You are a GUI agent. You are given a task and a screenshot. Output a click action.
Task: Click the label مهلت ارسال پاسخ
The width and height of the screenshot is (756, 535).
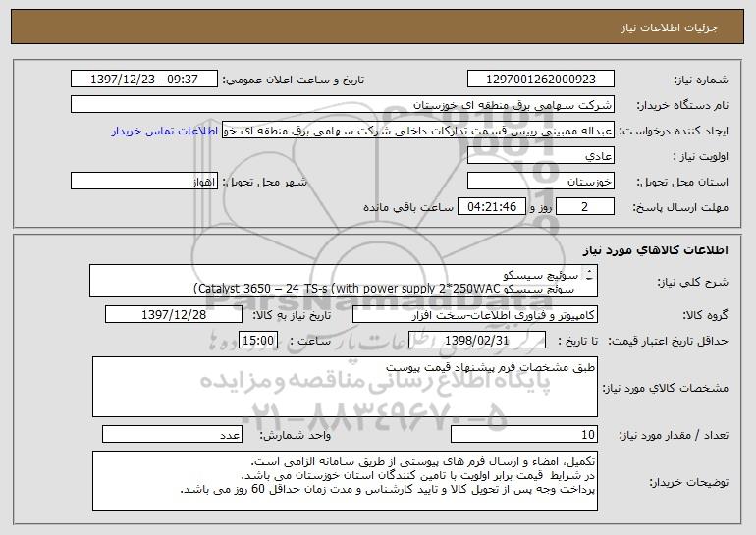pos(680,207)
